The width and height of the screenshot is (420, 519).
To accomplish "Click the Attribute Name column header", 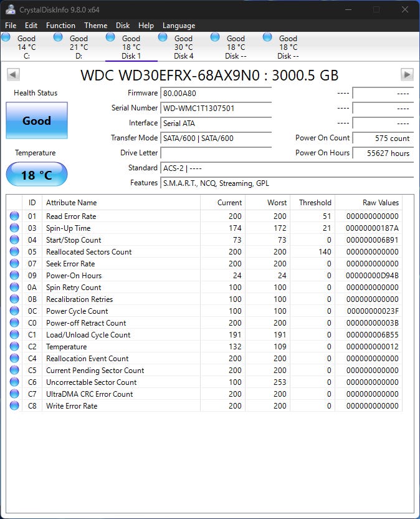I will (121, 203).
